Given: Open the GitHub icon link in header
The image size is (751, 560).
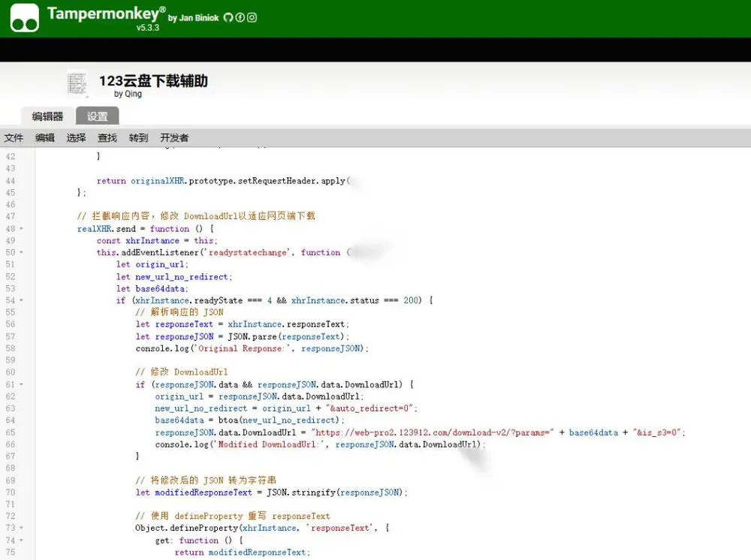Looking at the screenshot, I should (x=228, y=18).
